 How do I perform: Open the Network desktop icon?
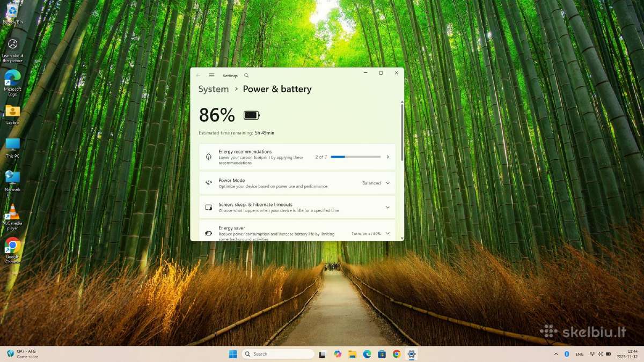click(x=12, y=181)
